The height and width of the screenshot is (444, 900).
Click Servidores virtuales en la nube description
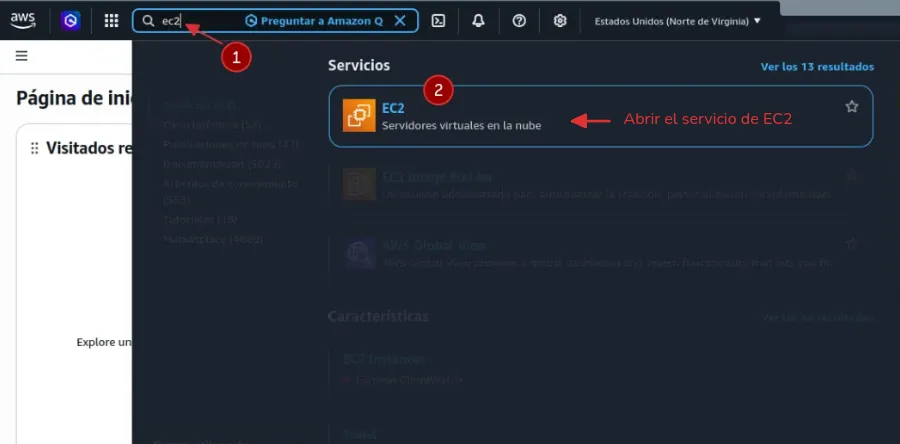(461, 126)
